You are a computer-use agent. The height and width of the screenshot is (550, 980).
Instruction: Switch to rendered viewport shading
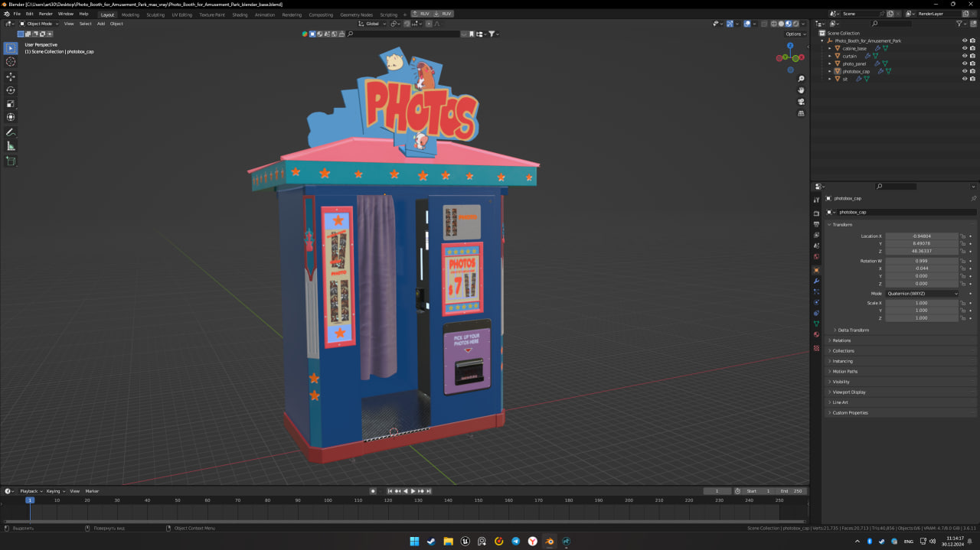(x=796, y=24)
